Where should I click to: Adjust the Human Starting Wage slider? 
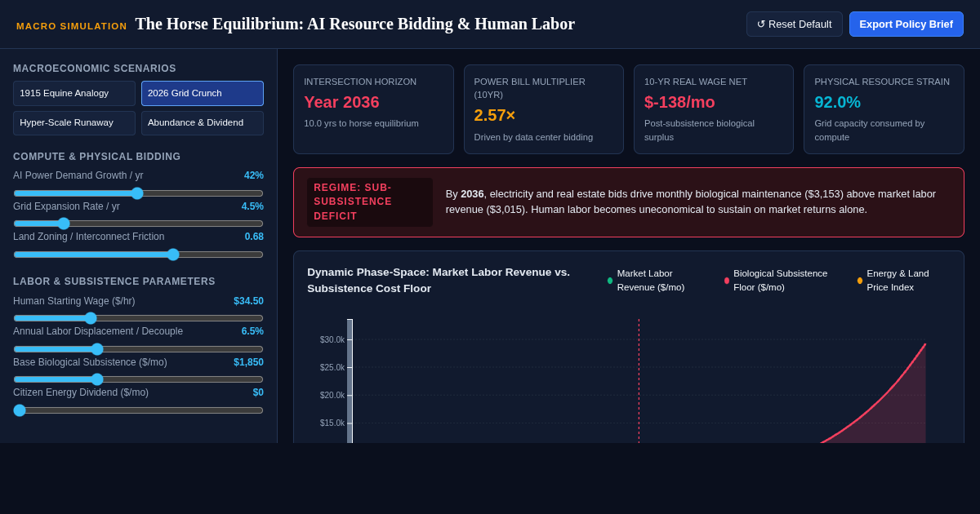138,318
